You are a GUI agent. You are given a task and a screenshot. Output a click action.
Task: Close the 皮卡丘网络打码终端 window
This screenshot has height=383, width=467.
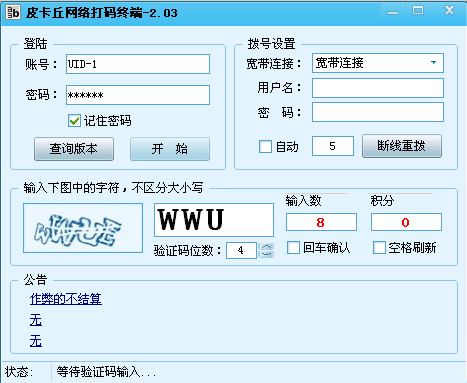click(x=449, y=11)
